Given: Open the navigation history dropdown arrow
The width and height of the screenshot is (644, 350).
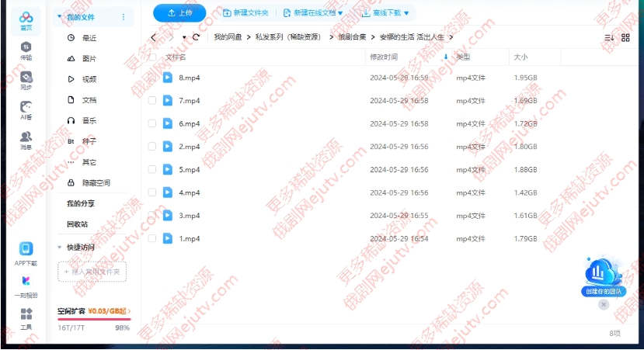Looking at the screenshot, I should (184, 37).
